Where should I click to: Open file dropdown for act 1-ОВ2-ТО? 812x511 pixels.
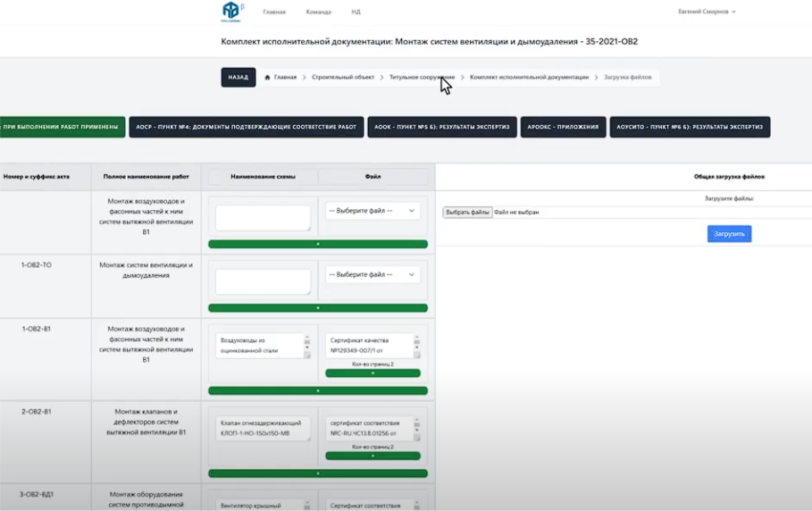(x=373, y=274)
